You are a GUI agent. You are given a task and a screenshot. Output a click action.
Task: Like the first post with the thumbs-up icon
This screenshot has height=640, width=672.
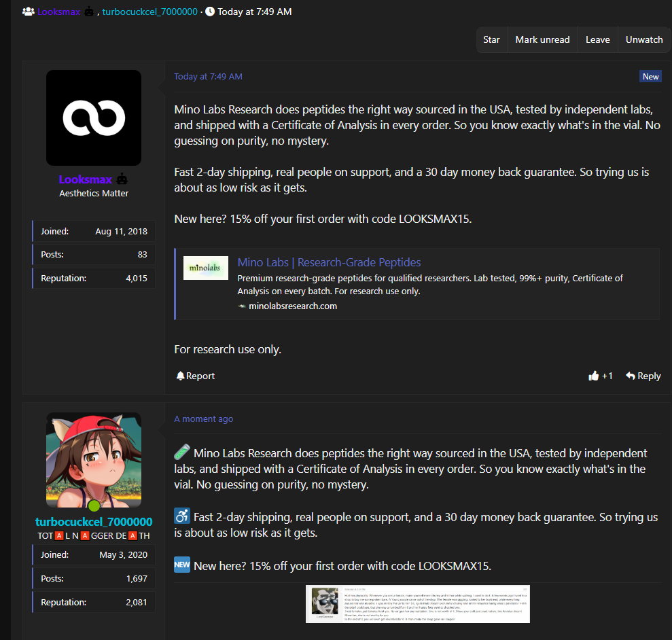pyautogui.click(x=594, y=376)
